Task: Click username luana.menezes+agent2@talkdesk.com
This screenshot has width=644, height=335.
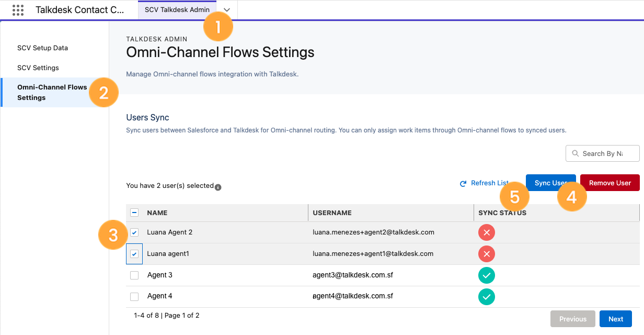Action: coord(373,232)
